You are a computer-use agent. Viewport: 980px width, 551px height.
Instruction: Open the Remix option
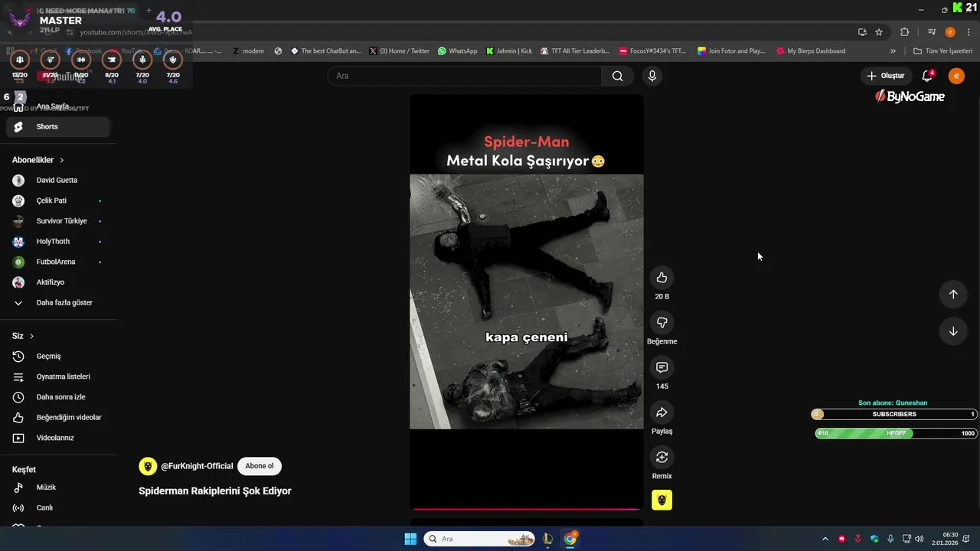(x=661, y=457)
